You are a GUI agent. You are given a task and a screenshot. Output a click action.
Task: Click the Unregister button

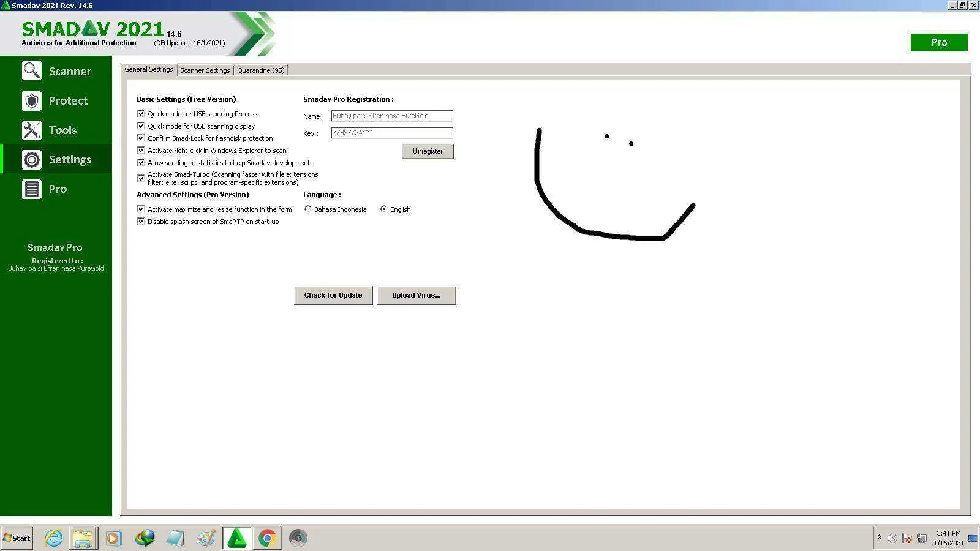pos(428,151)
